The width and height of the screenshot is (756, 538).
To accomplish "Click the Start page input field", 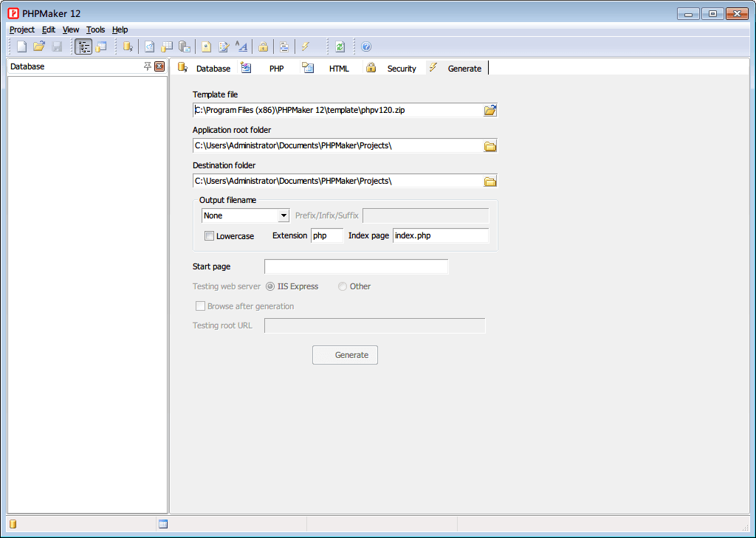I will coord(357,266).
